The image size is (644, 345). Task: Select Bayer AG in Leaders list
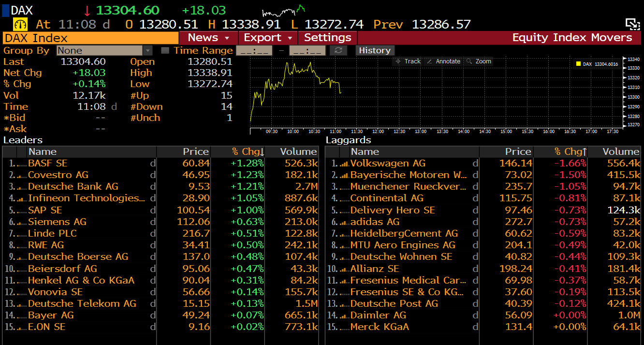(x=51, y=315)
